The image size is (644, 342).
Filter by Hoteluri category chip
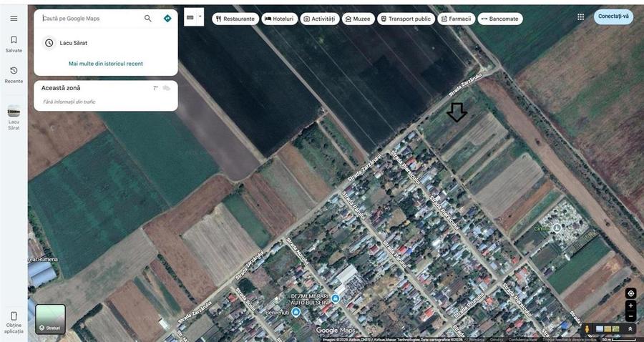pyautogui.click(x=280, y=19)
